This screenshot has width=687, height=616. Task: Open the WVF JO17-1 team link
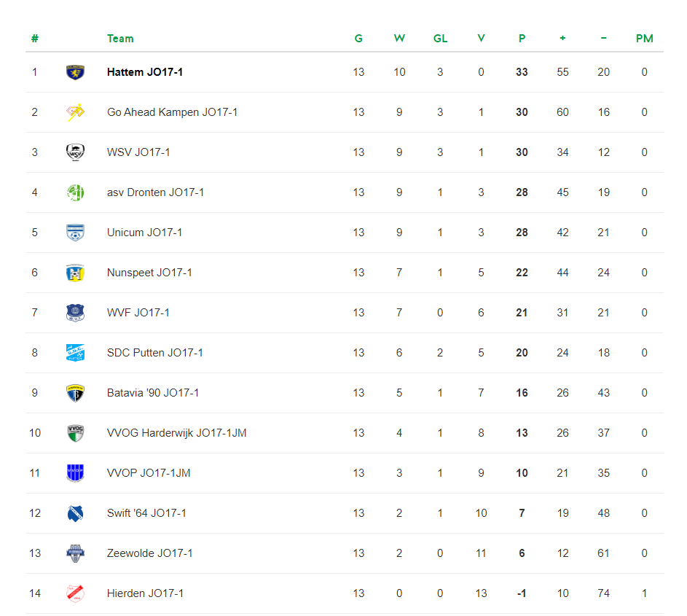[x=138, y=313]
